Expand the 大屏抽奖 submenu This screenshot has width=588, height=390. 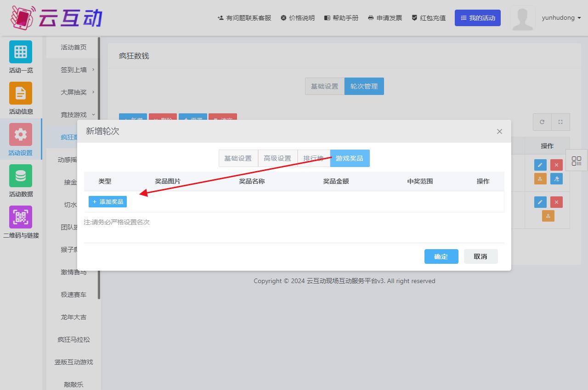(73, 92)
